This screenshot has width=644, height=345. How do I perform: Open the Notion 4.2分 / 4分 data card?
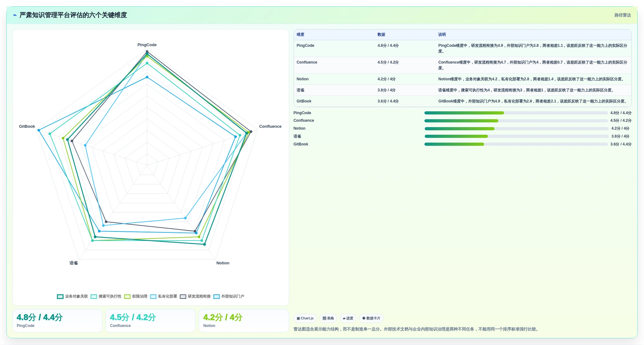point(244,321)
